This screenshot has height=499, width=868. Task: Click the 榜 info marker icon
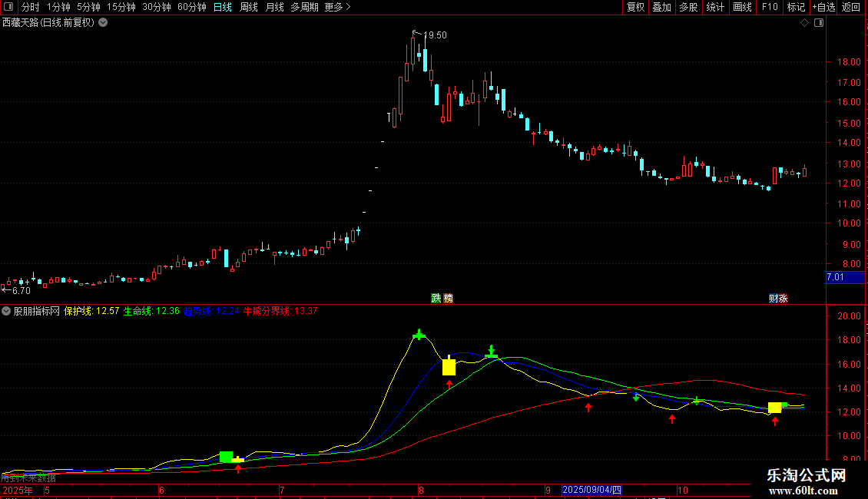pyautogui.click(x=449, y=299)
